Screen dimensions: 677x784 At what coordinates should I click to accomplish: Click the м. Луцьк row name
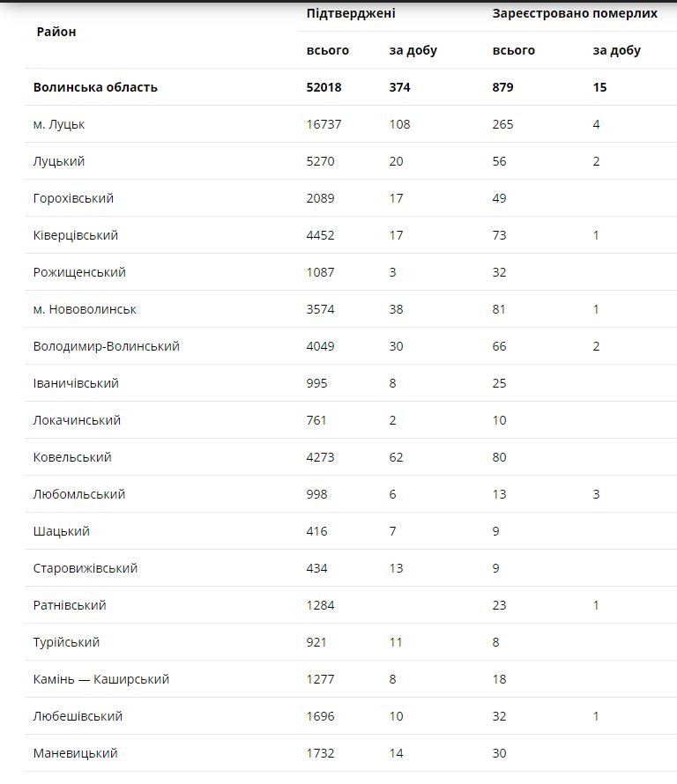point(59,124)
